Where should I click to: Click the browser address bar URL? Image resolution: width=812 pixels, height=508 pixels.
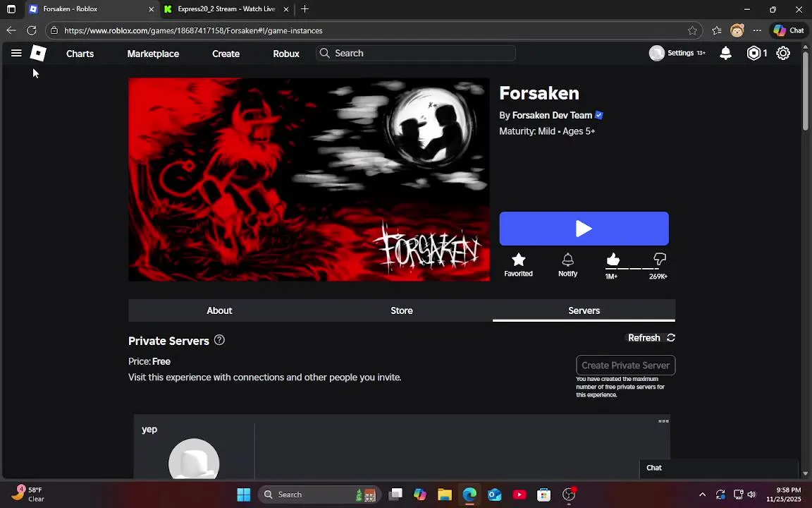pyautogui.click(x=193, y=30)
